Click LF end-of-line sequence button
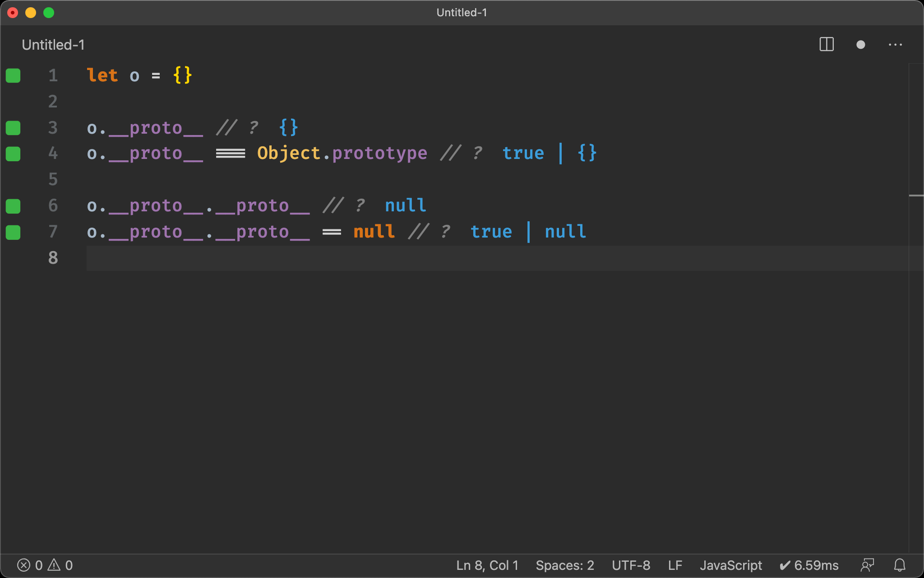The image size is (924, 578). 675,565
